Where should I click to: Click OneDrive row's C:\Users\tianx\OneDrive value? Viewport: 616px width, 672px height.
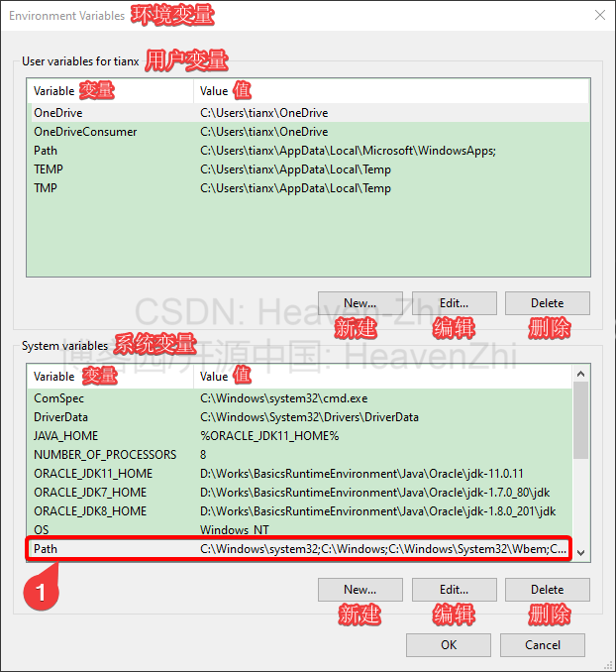point(263,113)
